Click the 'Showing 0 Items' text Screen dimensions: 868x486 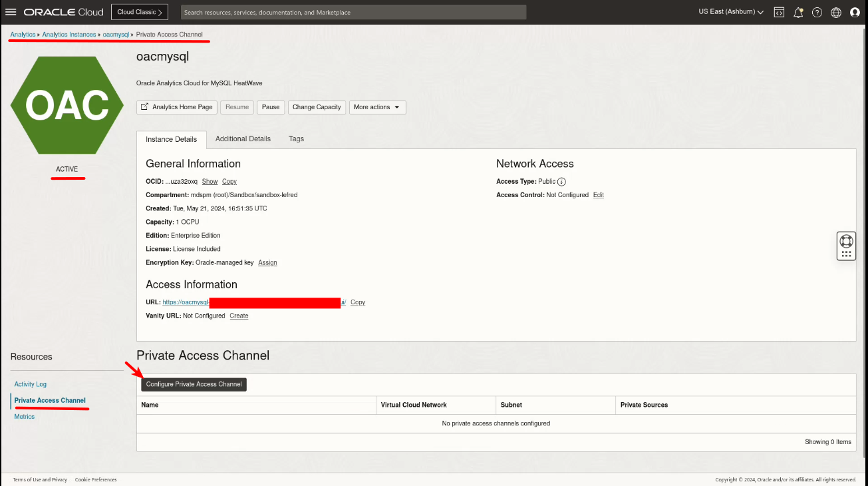[x=828, y=442]
